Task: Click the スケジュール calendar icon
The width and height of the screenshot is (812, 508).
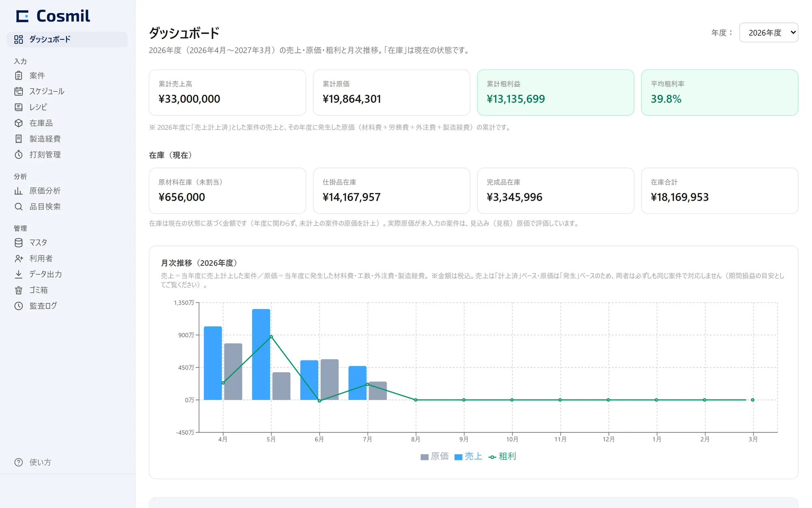Action: 19,91
